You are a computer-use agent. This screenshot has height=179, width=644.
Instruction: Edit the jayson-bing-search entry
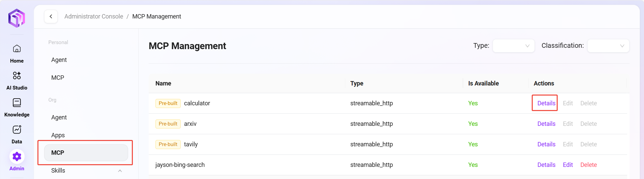(x=568, y=165)
